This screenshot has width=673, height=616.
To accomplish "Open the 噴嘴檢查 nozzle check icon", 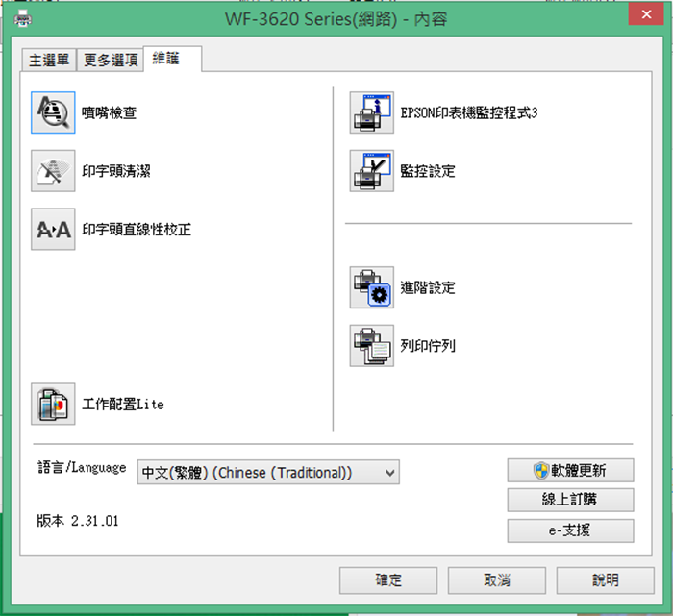I will pos(53,112).
